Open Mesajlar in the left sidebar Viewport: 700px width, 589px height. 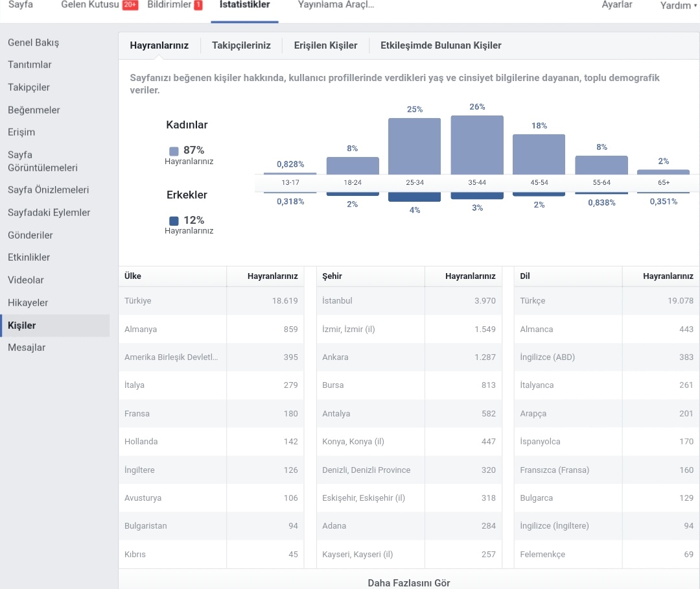pyautogui.click(x=27, y=348)
